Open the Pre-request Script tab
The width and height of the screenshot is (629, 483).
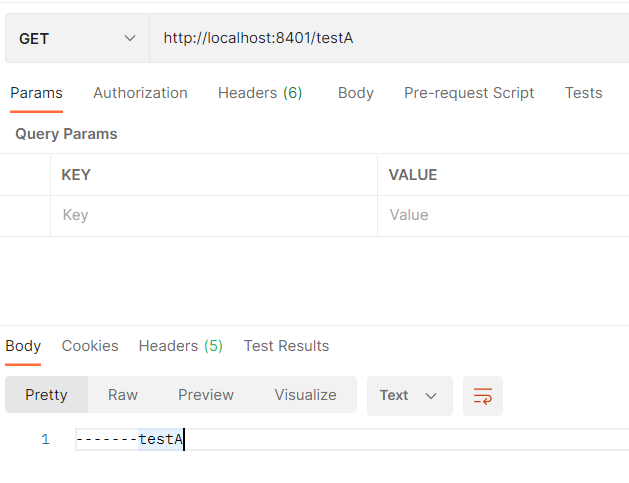[x=469, y=93]
